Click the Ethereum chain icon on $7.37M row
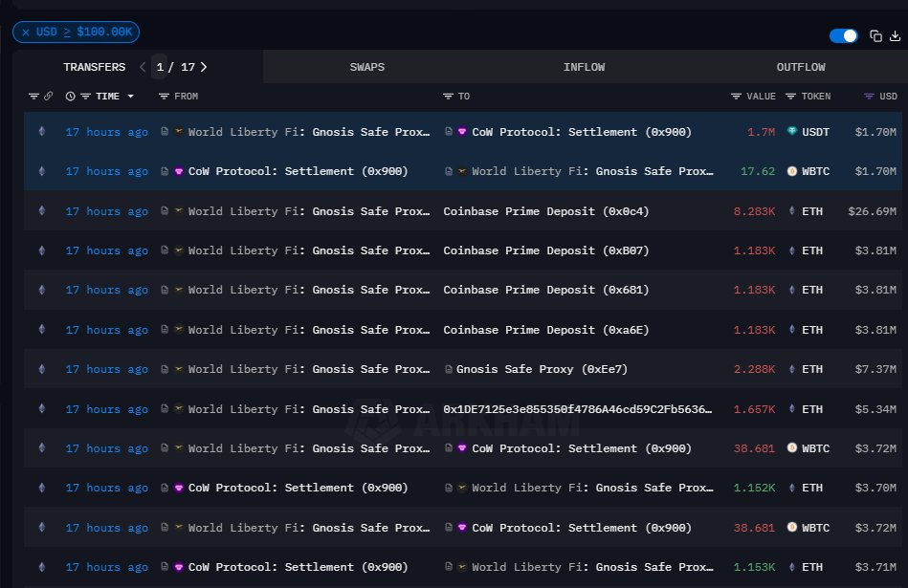908x588 pixels. (42, 369)
